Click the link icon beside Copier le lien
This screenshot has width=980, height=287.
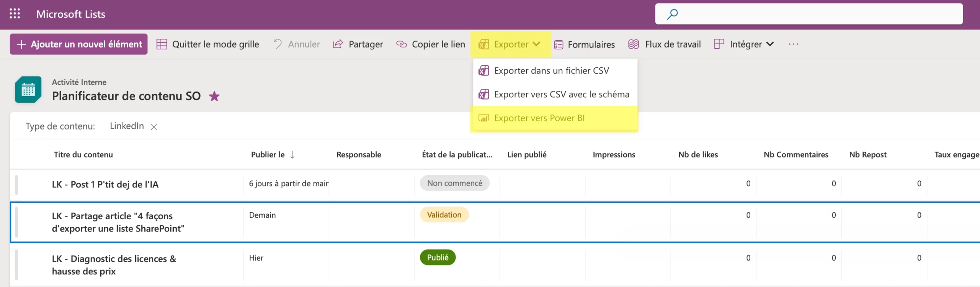click(401, 44)
